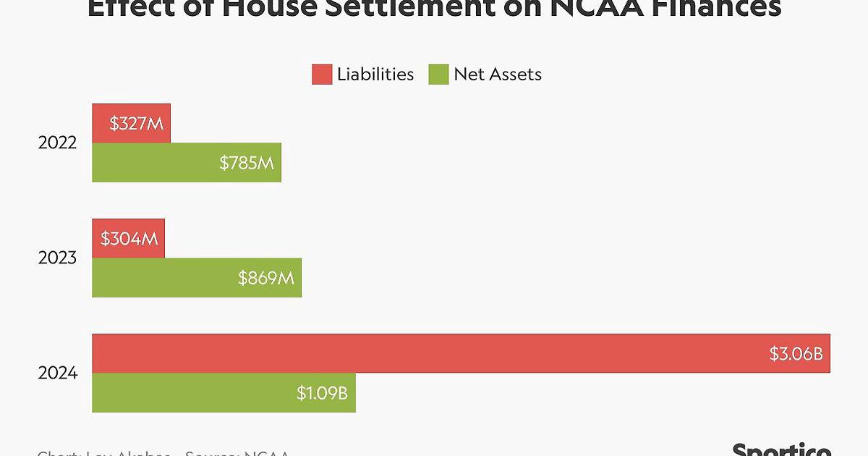The height and width of the screenshot is (456, 868).
Task: Select the 2024 green Net Assets bar
Action: 224,393
